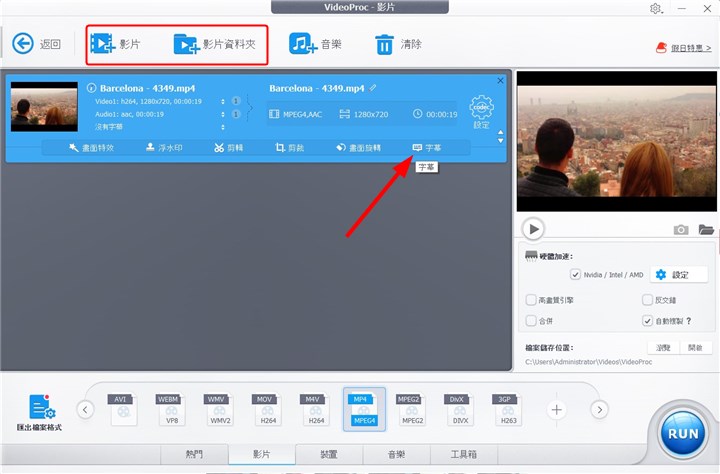Choose the MP4 MPEG4 output format
The image size is (720, 474).
pos(364,409)
